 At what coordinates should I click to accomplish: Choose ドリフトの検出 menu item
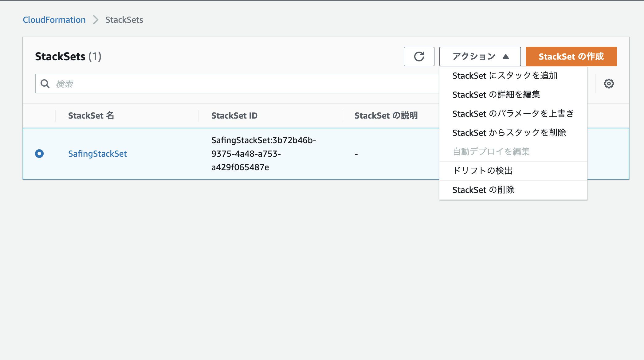(x=513, y=171)
